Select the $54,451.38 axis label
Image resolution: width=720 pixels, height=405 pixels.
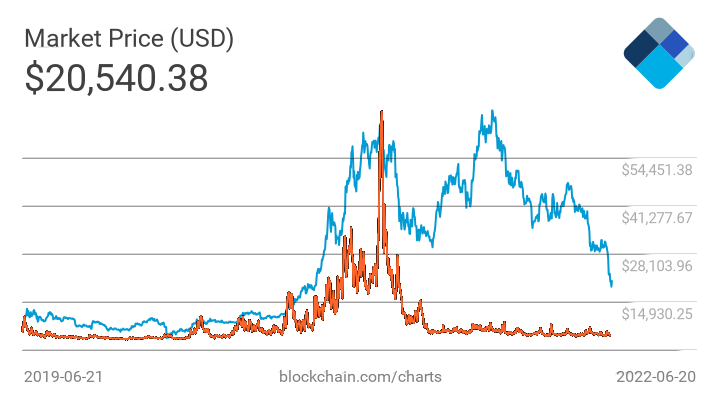[656, 170]
